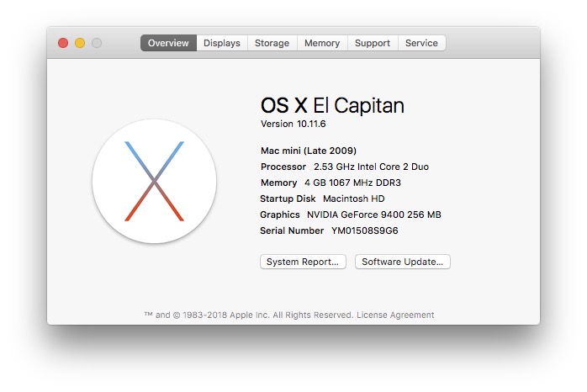Open the Storage tab
587x392 pixels.
tap(272, 43)
